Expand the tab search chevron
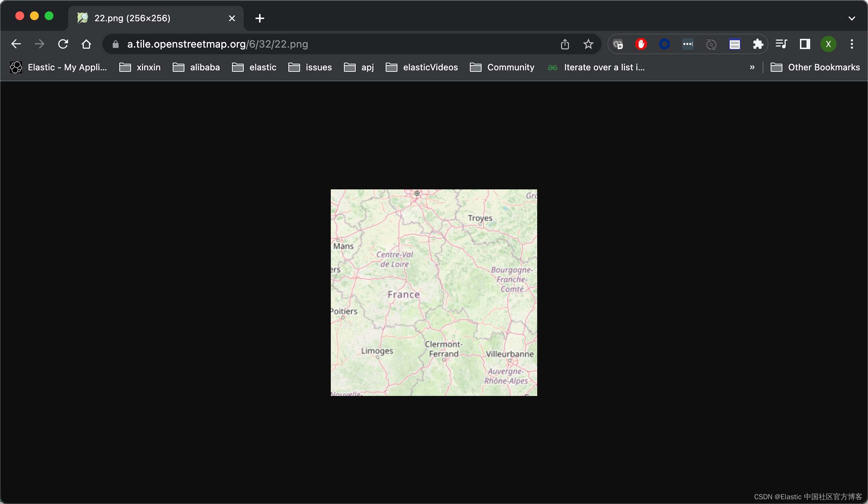 852,18
